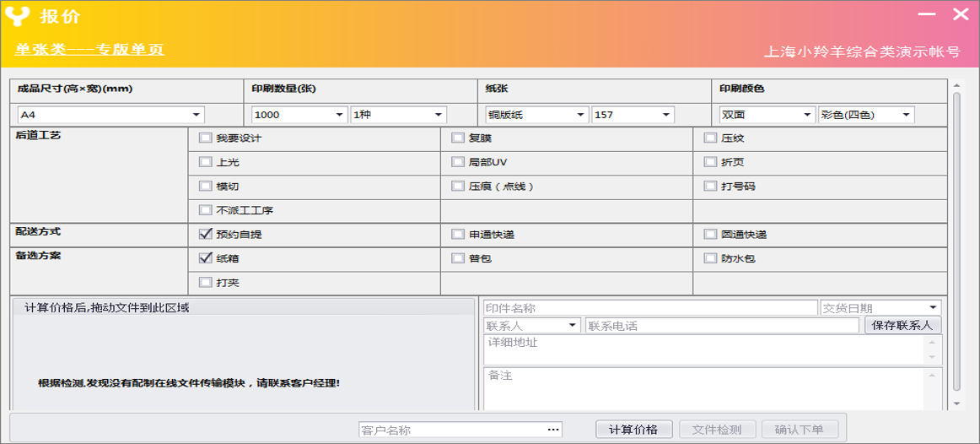Viewport: 980px width, 444px height.
Task: Expand the 1000 print quantity dropdown
Action: tap(340, 115)
